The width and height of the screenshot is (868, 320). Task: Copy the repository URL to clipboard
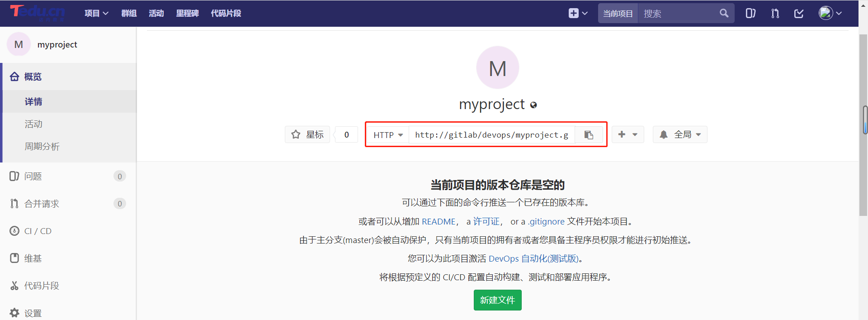589,135
